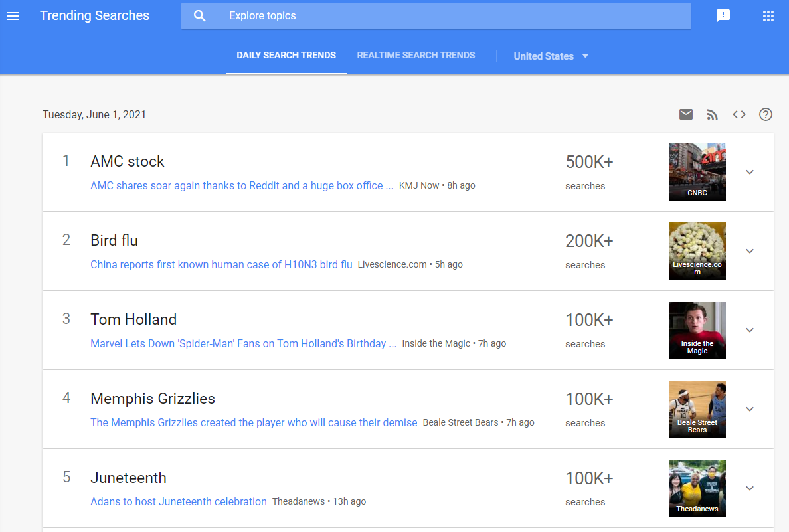Expand the AMC stock row
This screenshot has width=789, height=532.
[x=750, y=172]
